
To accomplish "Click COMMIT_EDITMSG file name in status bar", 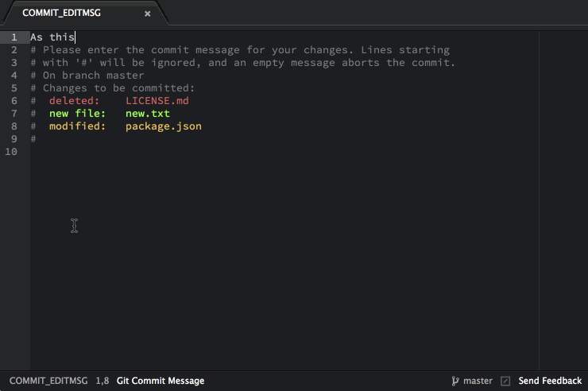I will [x=48, y=381].
